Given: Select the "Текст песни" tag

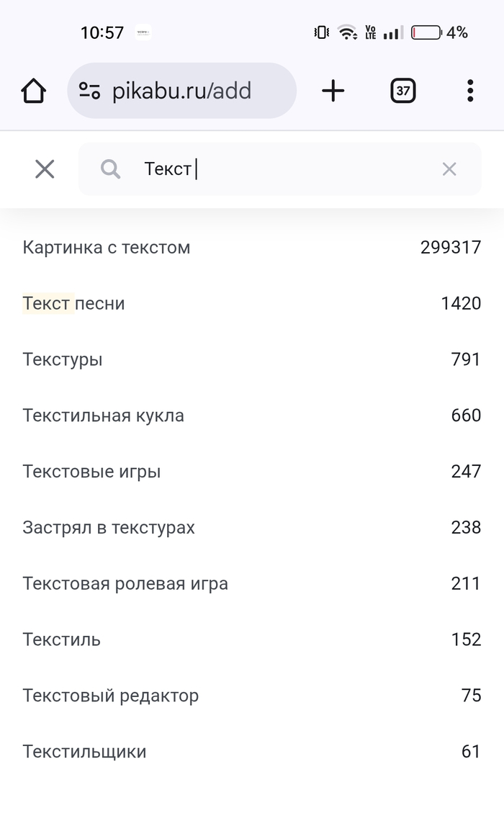Looking at the screenshot, I should [73, 304].
